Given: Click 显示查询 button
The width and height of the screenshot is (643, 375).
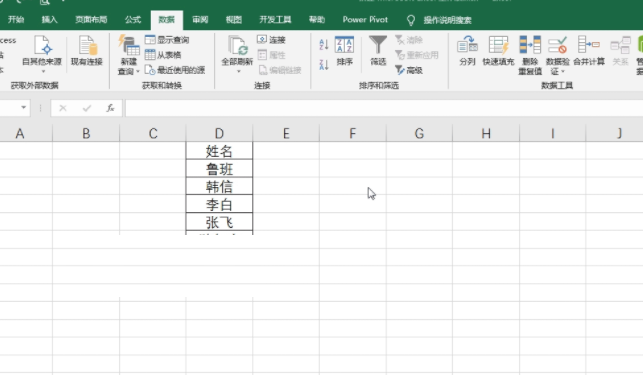Looking at the screenshot, I should (x=167, y=40).
